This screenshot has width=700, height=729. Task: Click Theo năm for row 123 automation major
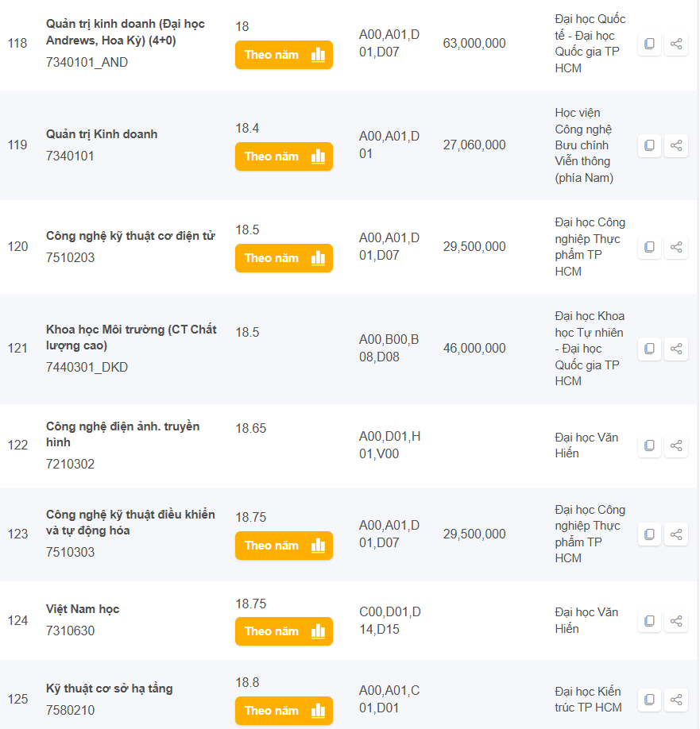(284, 546)
